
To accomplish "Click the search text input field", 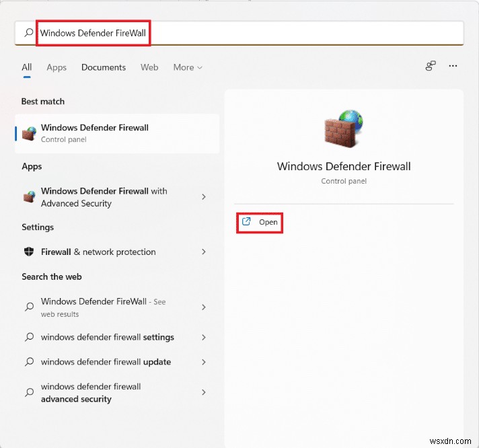I will click(249, 32).
